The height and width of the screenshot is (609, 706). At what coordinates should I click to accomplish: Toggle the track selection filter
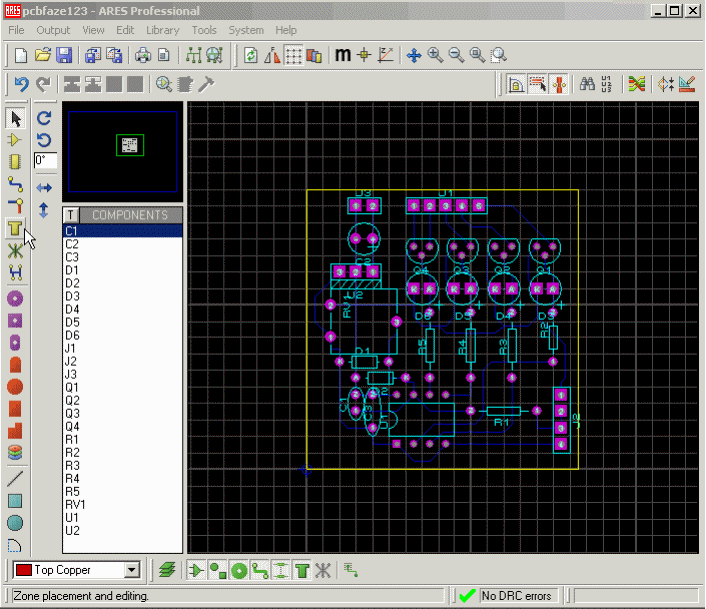point(260,571)
